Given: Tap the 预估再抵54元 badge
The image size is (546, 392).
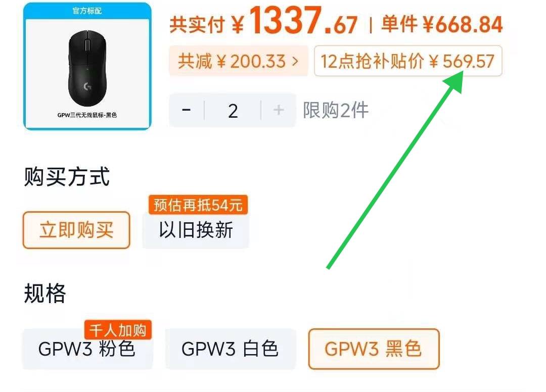Looking at the screenshot, I should pyautogui.click(x=198, y=205).
